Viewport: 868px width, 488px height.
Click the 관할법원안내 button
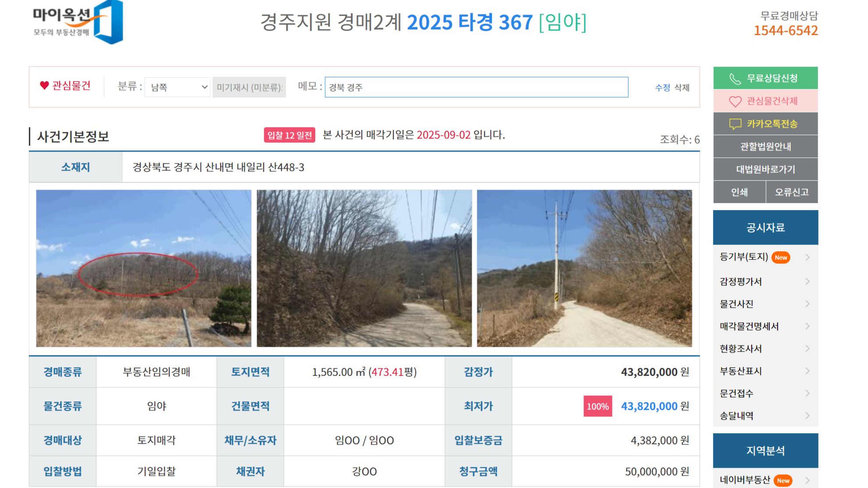[765, 146]
